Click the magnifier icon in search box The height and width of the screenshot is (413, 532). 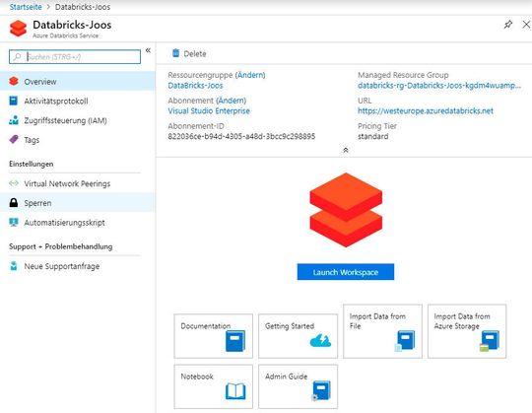[17, 56]
